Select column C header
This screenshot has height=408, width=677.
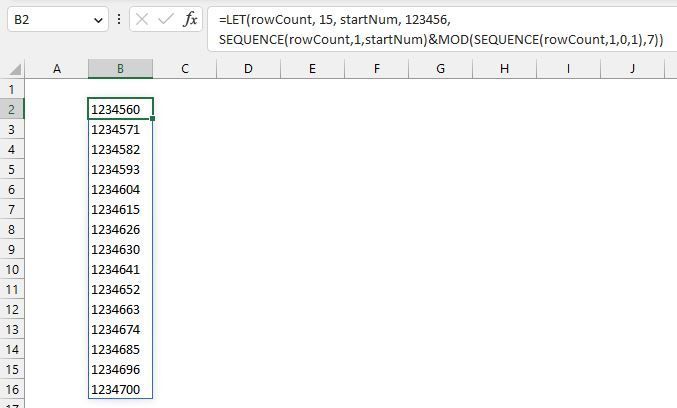[185, 69]
